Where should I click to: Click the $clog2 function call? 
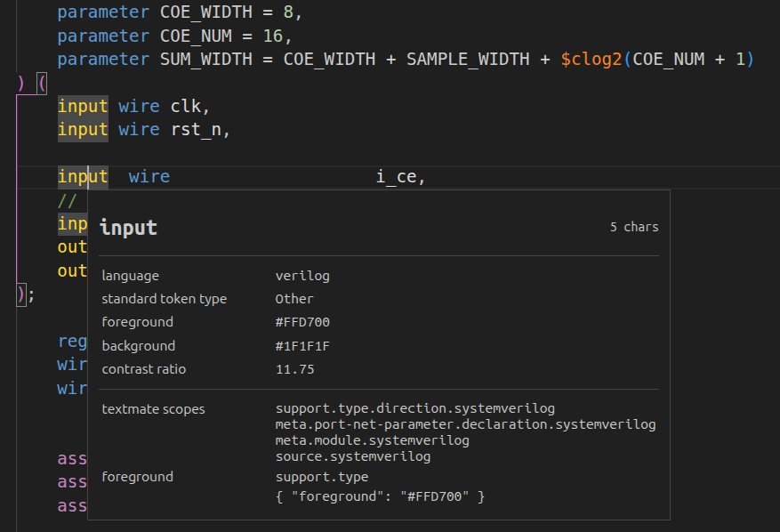coord(591,59)
